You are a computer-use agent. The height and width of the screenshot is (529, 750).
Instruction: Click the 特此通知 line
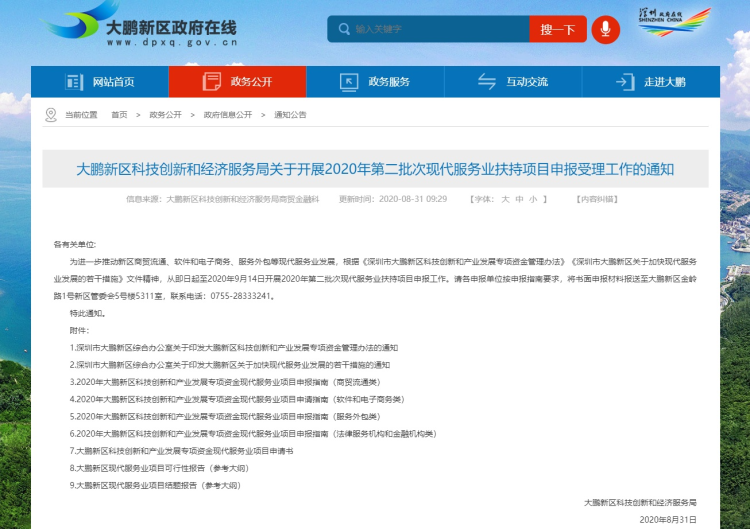coord(88,313)
